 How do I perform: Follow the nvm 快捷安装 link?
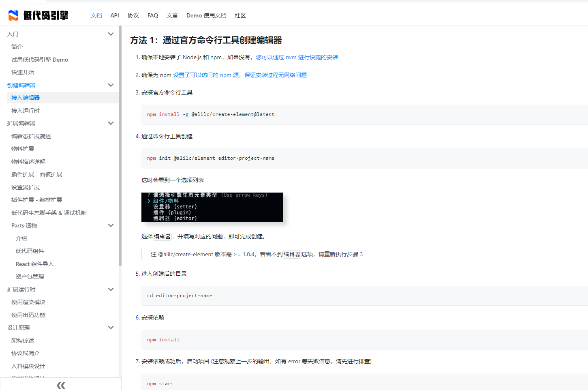297,57
